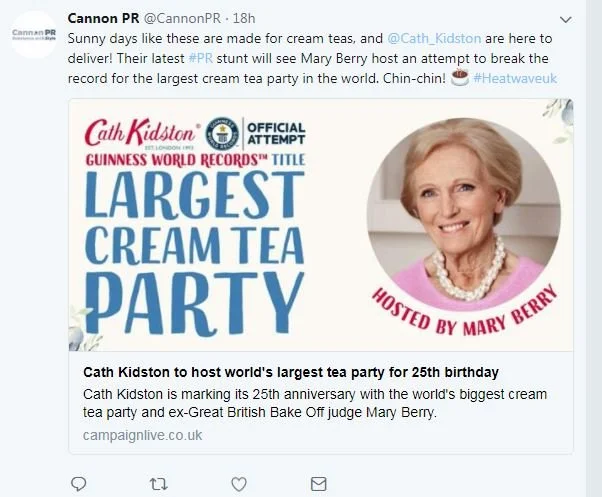
Task: Click the Cath Kidston logo in banner
Action: click(x=142, y=133)
